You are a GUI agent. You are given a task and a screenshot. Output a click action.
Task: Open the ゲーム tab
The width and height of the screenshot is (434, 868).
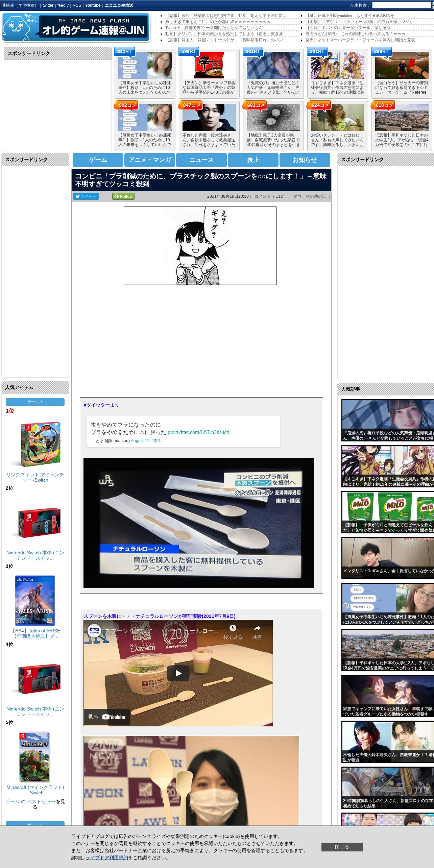tap(98, 160)
